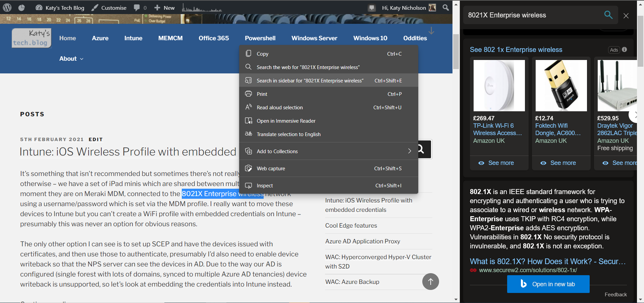Click the Open in new tab button
Viewport: 644px width, 303px height.
548,284
